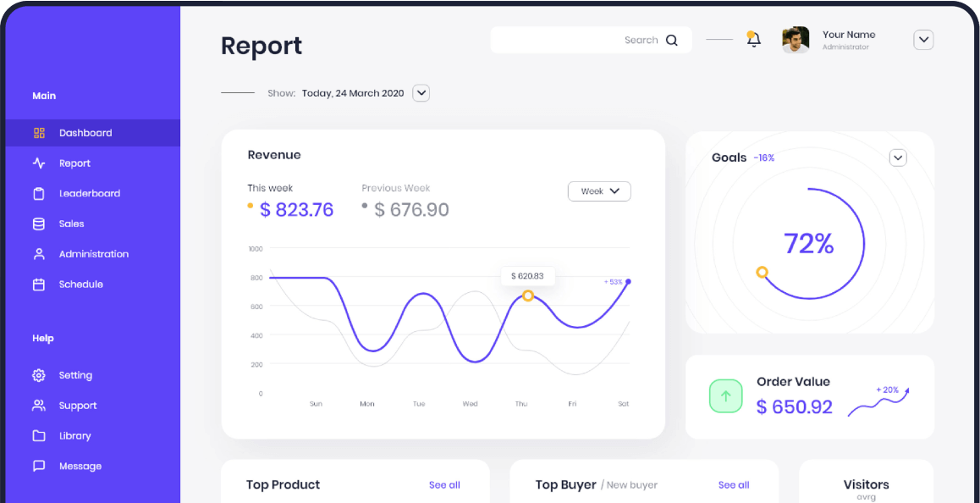Open the Setting gear icon

point(39,375)
